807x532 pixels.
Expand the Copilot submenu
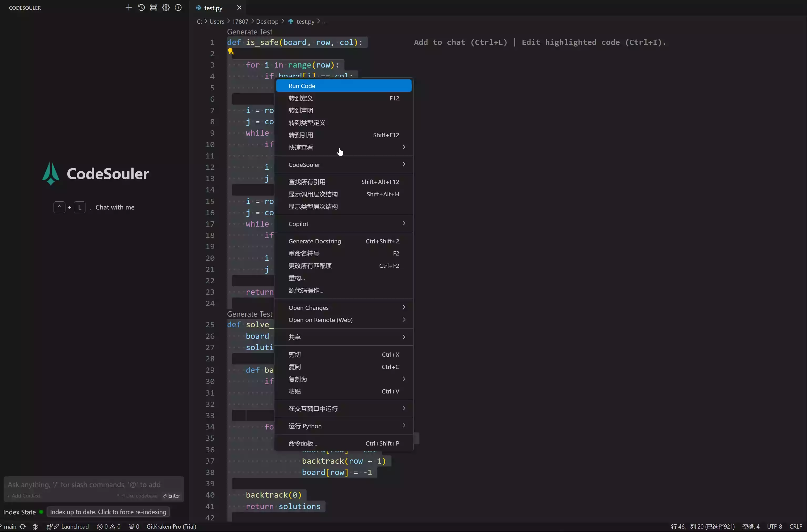pyautogui.click(x=344, y=224)
